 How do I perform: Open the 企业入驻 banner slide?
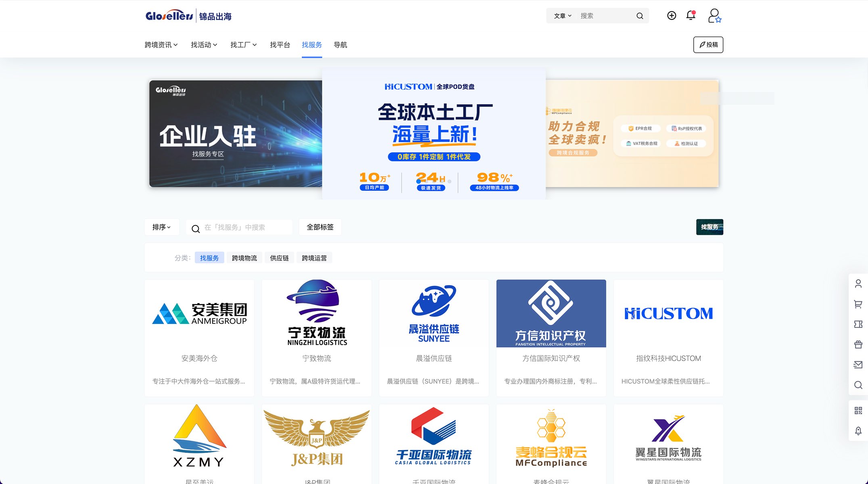tap(236, 134)
